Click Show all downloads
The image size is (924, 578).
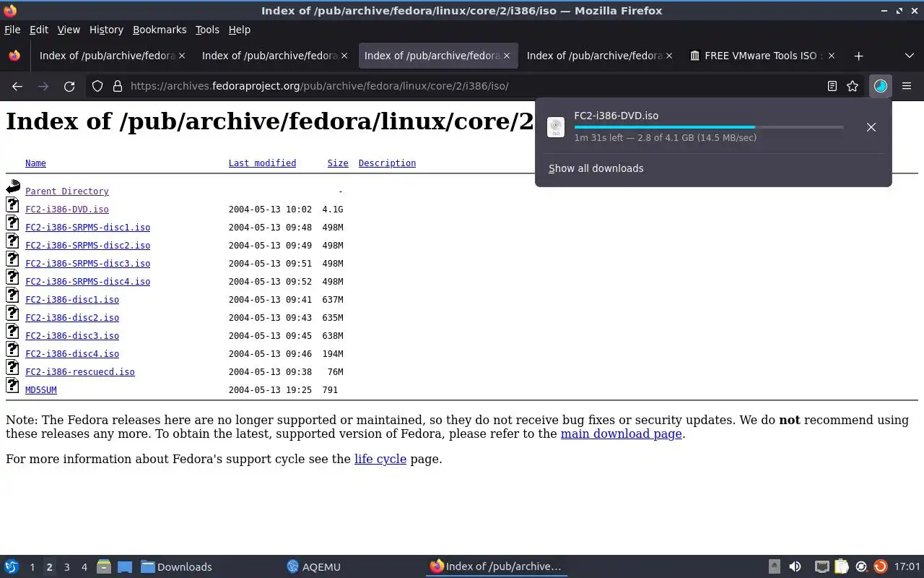click(x=596, y=168)
